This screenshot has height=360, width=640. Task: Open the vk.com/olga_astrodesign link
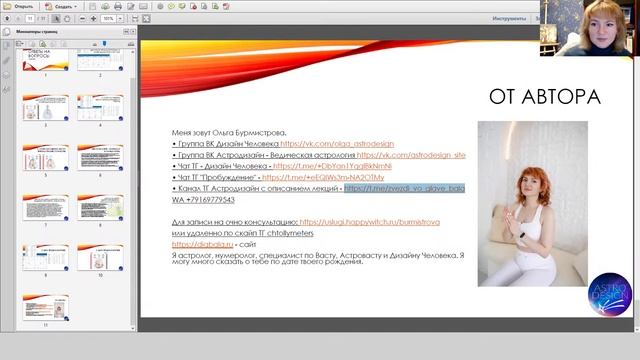(337, 144)
